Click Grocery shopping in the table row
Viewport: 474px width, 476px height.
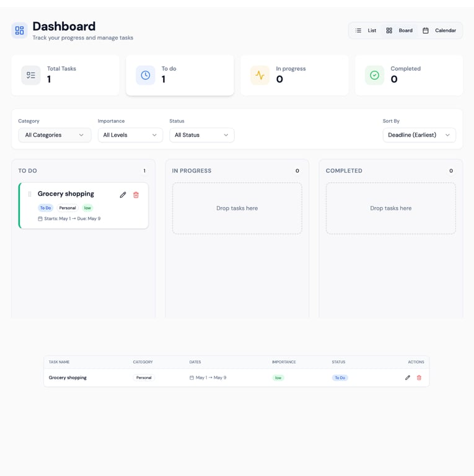(68, 377)
